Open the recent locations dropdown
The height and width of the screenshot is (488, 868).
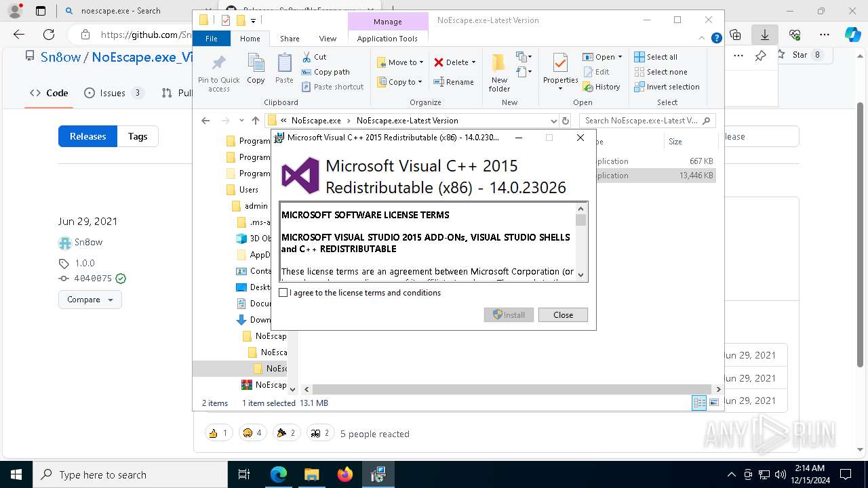point(241,121)
